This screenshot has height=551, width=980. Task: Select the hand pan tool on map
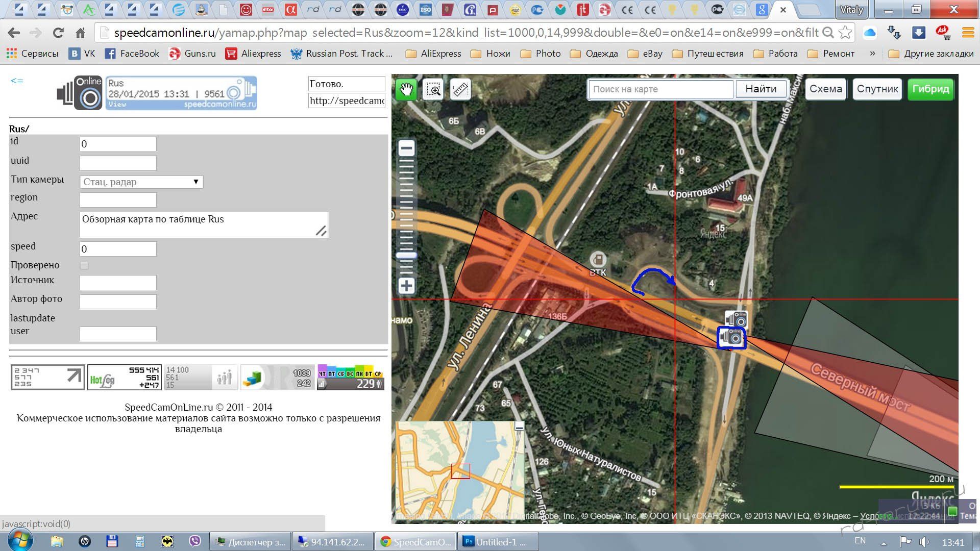click(x=406, y=90)
